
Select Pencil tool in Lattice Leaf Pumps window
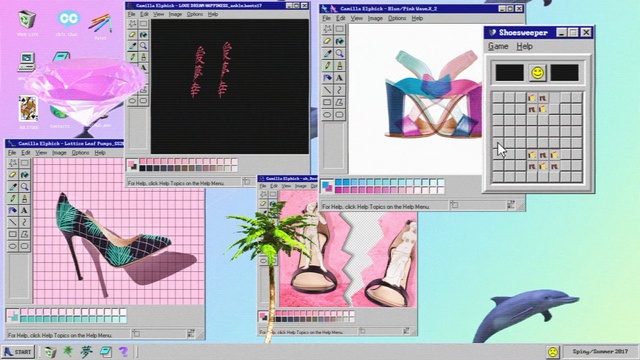pyautogui.click(x=13, y=199)
